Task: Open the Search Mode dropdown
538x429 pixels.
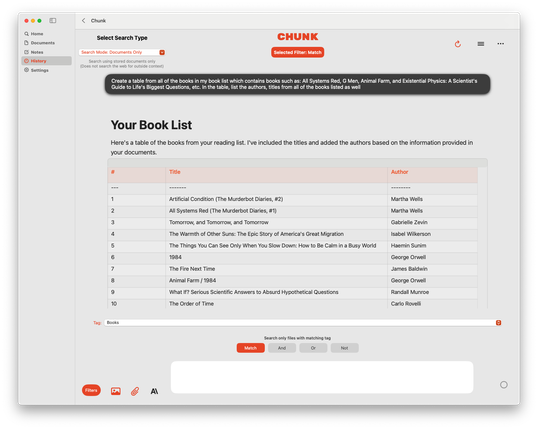Action: pos(122,52)
